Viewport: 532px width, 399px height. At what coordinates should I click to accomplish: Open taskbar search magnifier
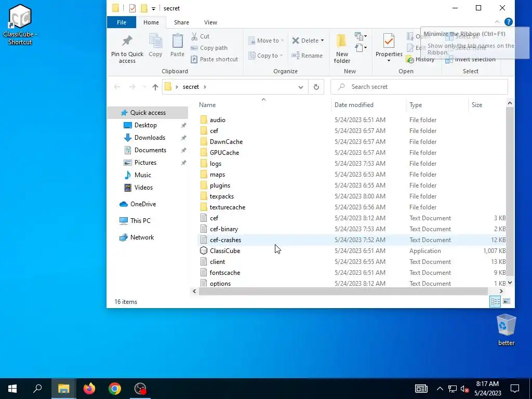coord(37,389)
